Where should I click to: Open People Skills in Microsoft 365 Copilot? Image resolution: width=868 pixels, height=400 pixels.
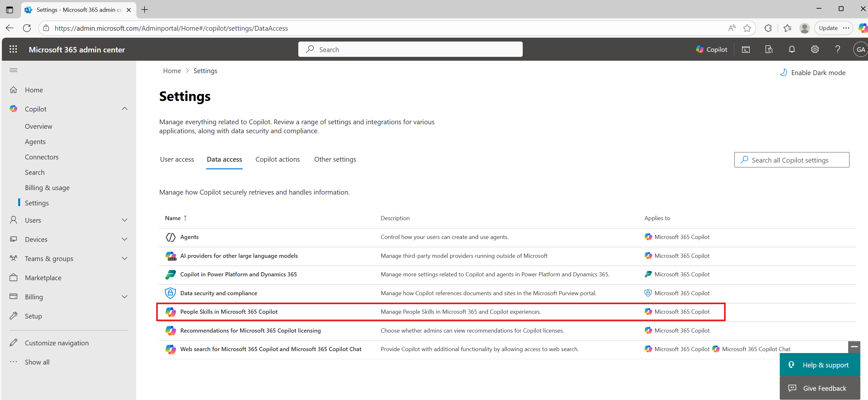click(x=229, y=312)
